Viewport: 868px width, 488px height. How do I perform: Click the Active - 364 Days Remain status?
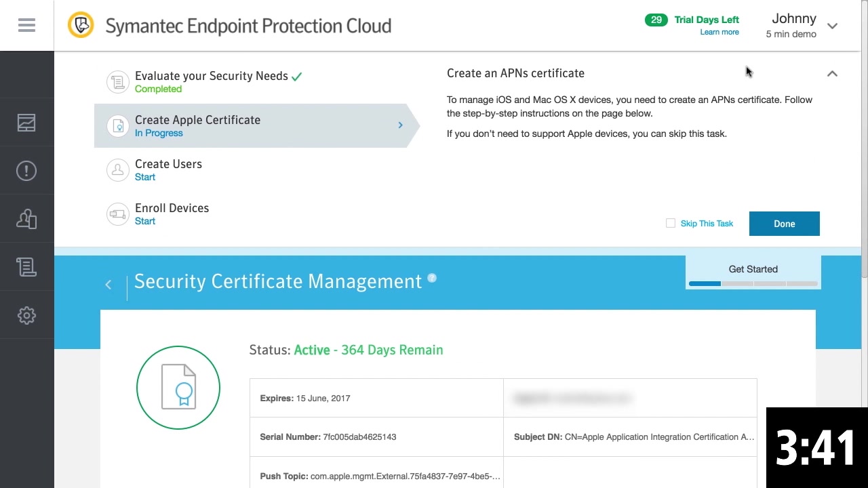point(368,350)
